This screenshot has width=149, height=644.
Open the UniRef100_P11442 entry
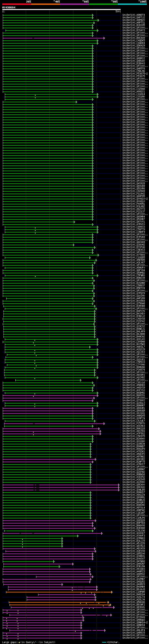pos(134,194)
